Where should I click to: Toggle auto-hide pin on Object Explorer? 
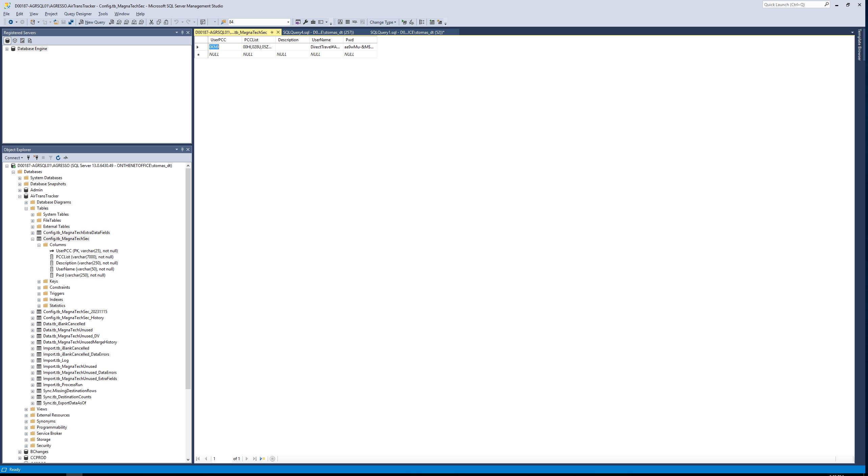click(x=182, y=149)
